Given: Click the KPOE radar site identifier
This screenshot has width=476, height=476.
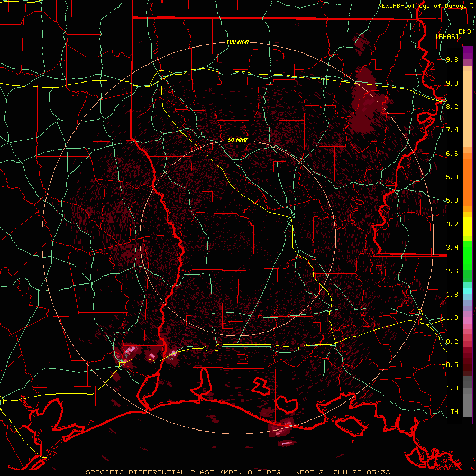Looking at the screenshot, I should [x=304, y=472].
